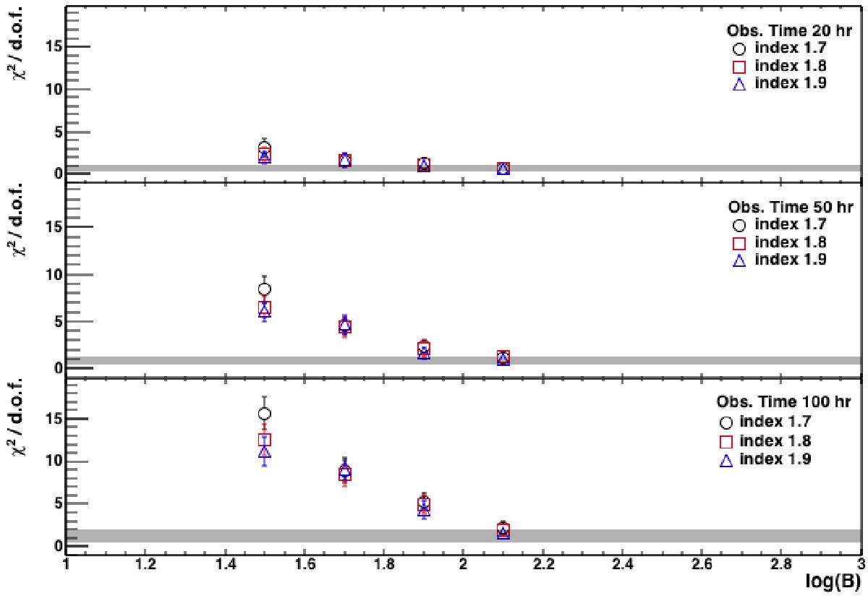Viewport: 868px width, 596px height.
Task: Click the red square marker in the 50 hr legend
Action: click(739, 243)
